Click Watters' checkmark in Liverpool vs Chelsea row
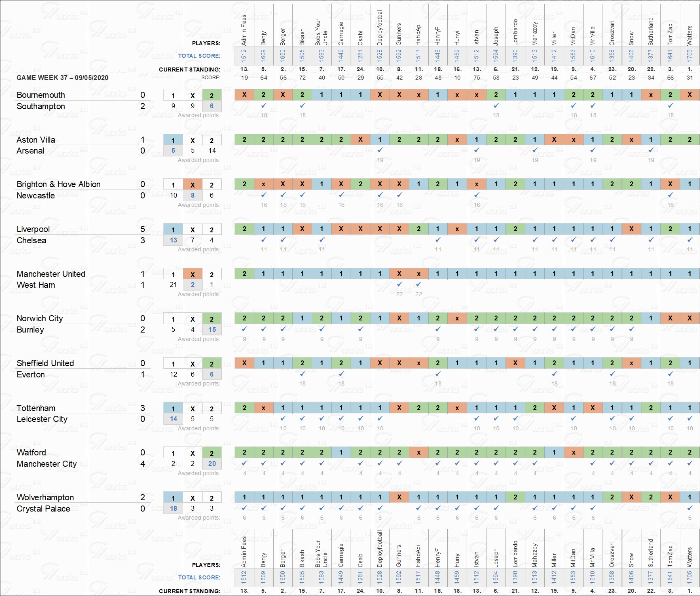 point(689,240)
